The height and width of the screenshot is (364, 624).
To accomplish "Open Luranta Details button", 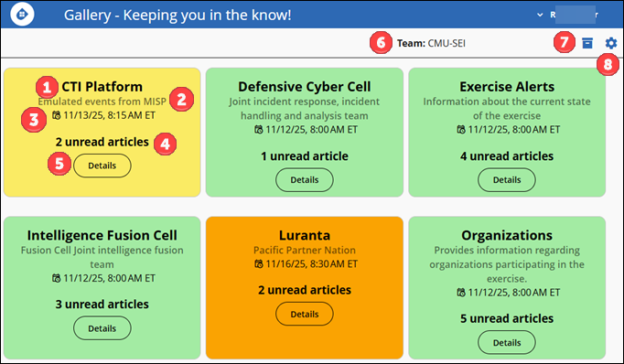I will [305, 314].
